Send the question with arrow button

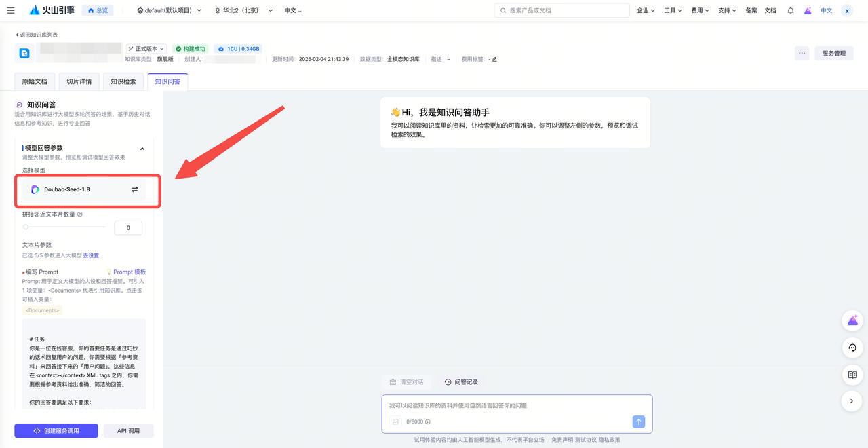coord(638,422)
